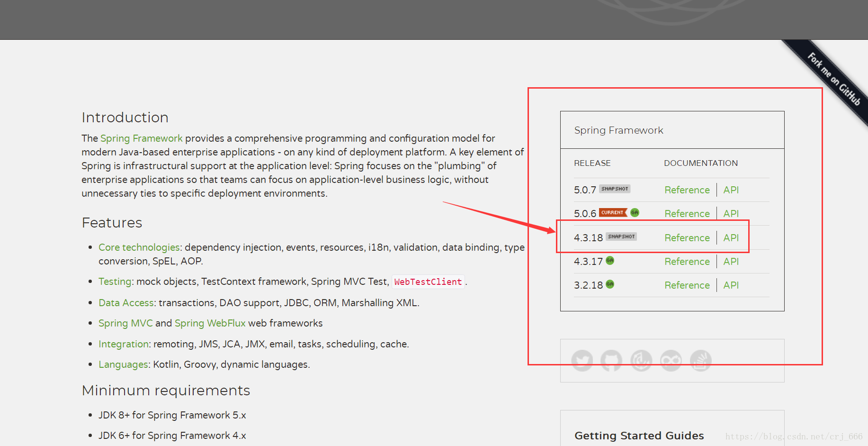Open the Integration link
Screen dimensions: 868x446
[x=123, y=344]
